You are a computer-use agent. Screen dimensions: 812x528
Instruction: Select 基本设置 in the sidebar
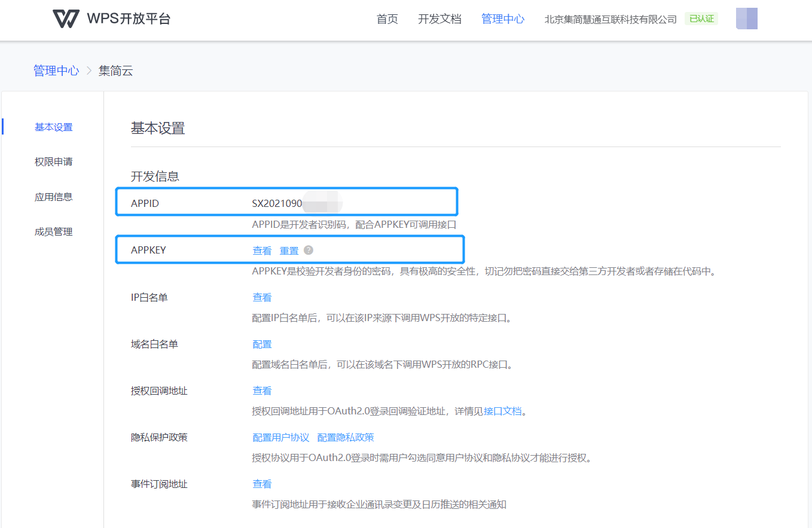coord(53,126)
